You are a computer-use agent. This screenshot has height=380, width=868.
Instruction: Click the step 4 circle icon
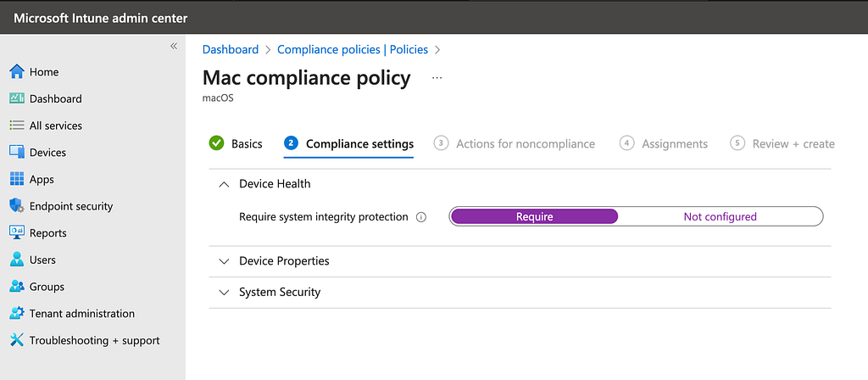(x=626, y=143)
